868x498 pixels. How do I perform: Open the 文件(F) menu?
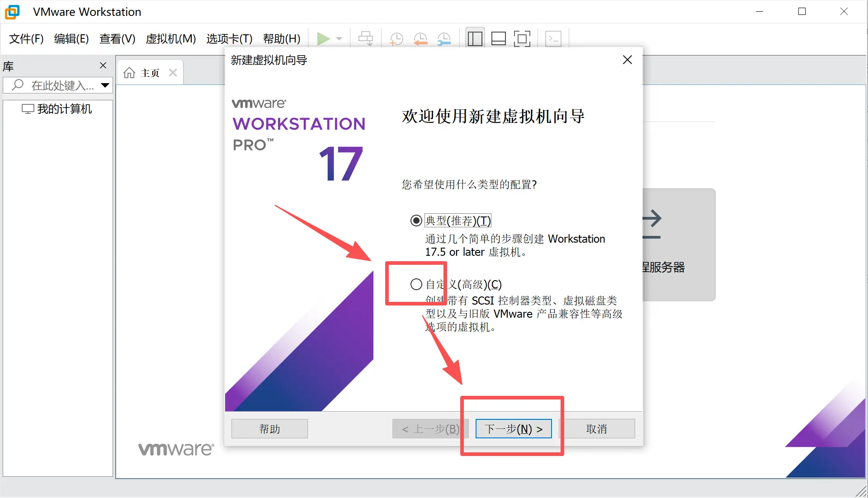[x=26, y=39]
